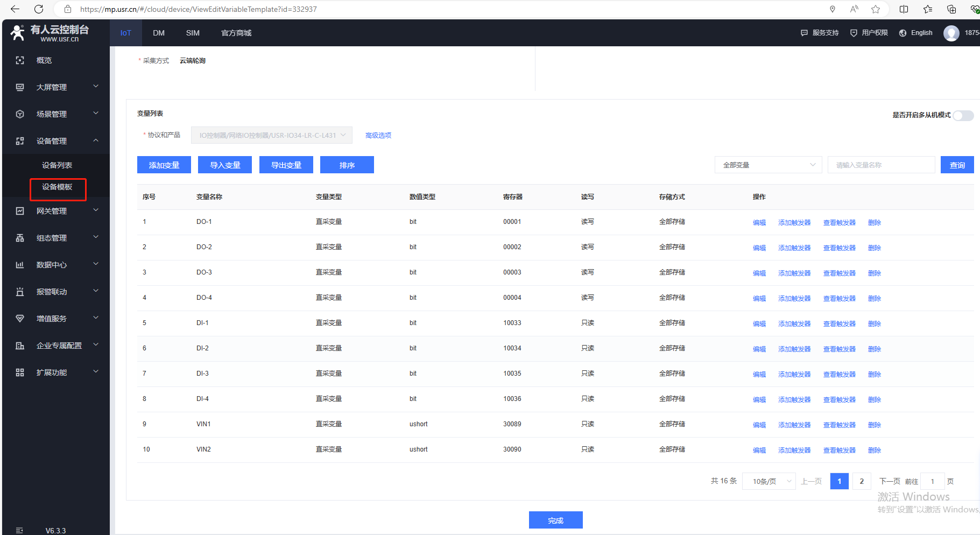The width and height of the screenshot is (980, 535).
Task: Click the 概览 overview sidebar icon
Action: [20, 60]
